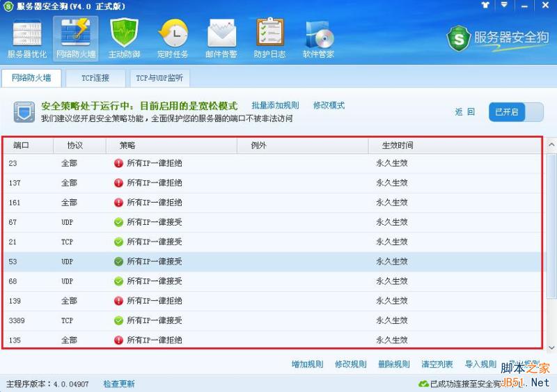
Task: Click the red deny icon for port 161
Action: coord(118,203)
